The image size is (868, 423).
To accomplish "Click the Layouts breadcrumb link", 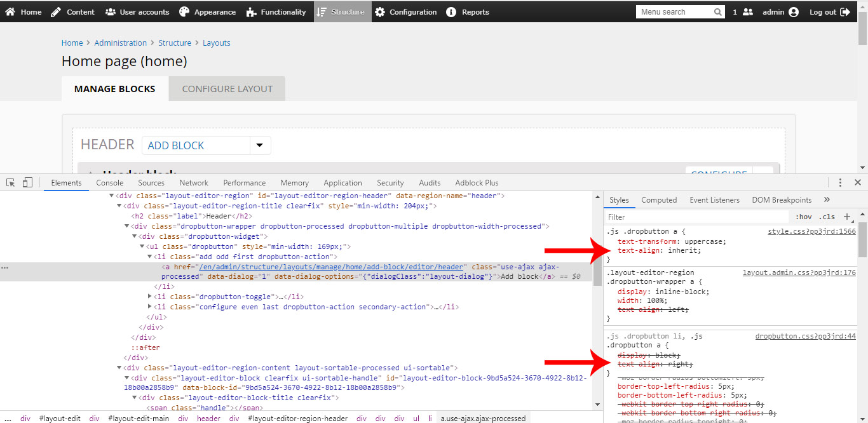I will (x=216, y=43).
